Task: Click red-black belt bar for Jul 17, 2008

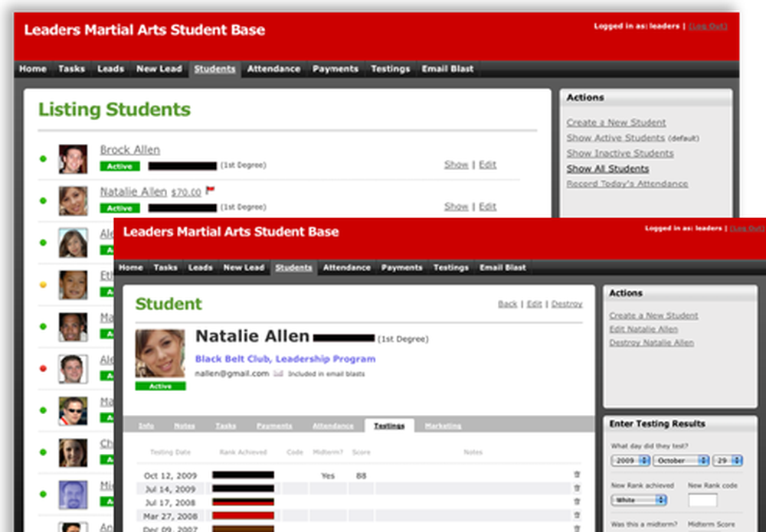Action: tap(244, 501)
